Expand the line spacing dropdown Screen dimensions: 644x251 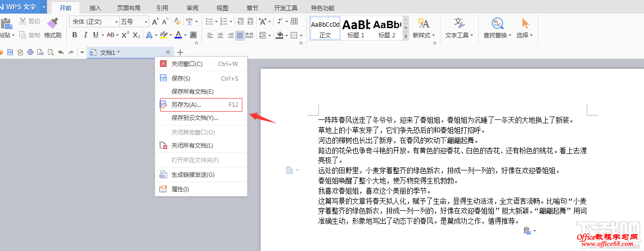click(x=270, y=35)
